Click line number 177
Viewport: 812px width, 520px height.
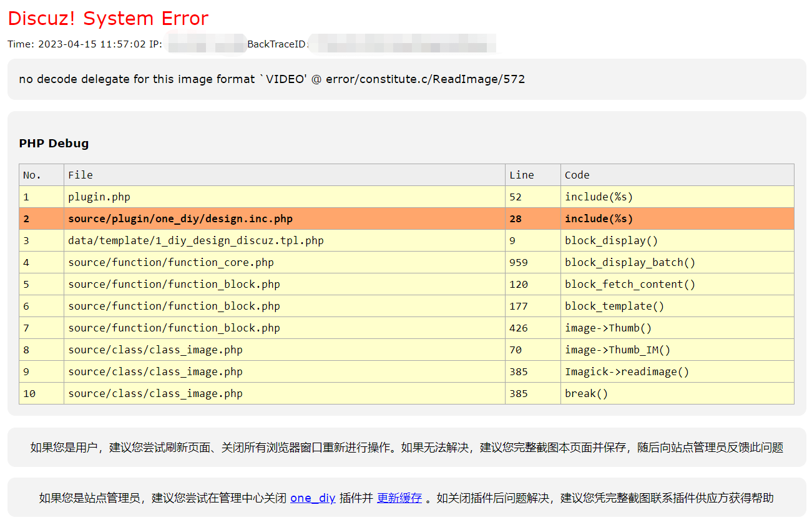pyautogui.click(x=532, y=306)
